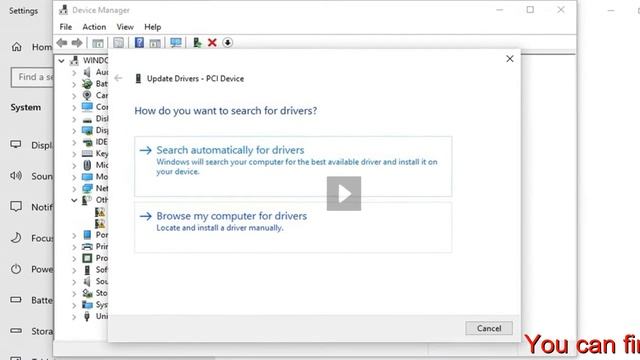Open Sound in Settings sidebar
Screen dimensions: 640x360
31,176
